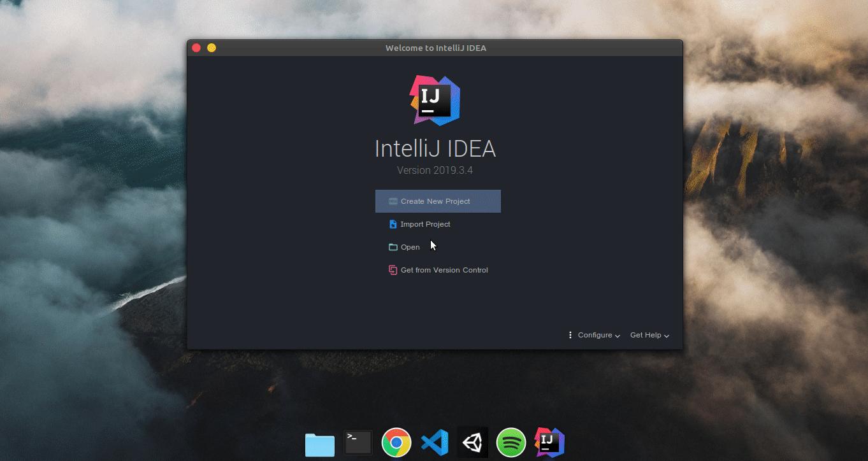Close the welcome window with red button
The width and height of the screenshot is (868, 461).
(x=196, y=48)
